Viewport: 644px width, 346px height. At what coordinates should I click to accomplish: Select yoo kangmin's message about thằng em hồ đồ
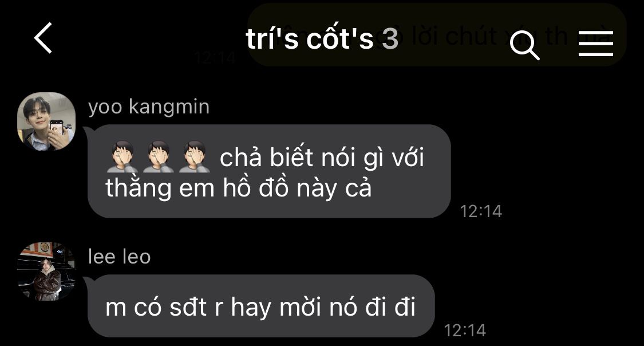269,171
